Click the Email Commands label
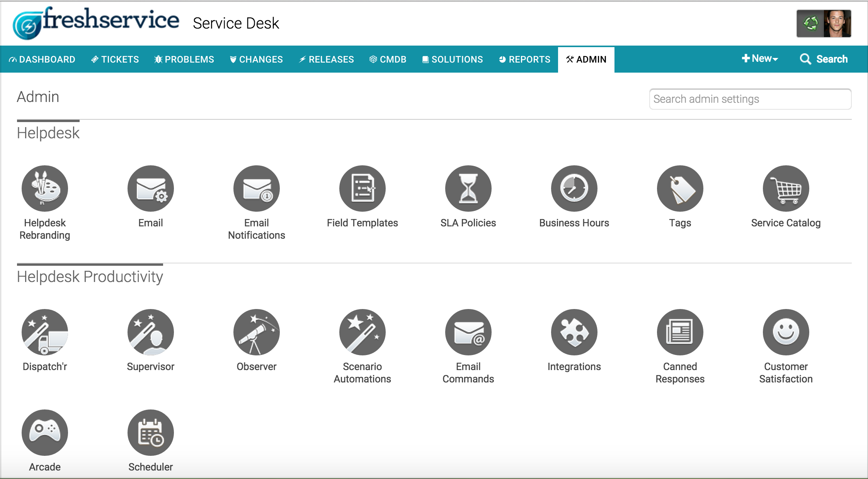This screenshot has height=479, width=868. click(x=468, y=373)
